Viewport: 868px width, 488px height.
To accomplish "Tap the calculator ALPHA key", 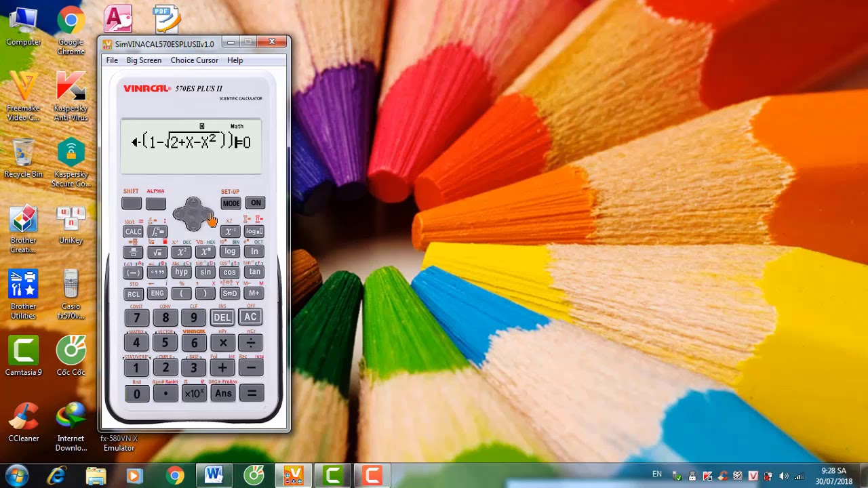I will click(156, 203).
